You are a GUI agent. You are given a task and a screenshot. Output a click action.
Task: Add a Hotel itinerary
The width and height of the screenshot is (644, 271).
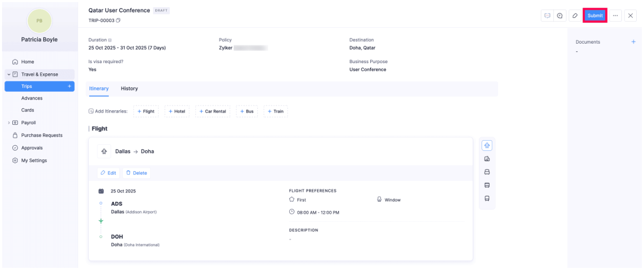point(177,111)
